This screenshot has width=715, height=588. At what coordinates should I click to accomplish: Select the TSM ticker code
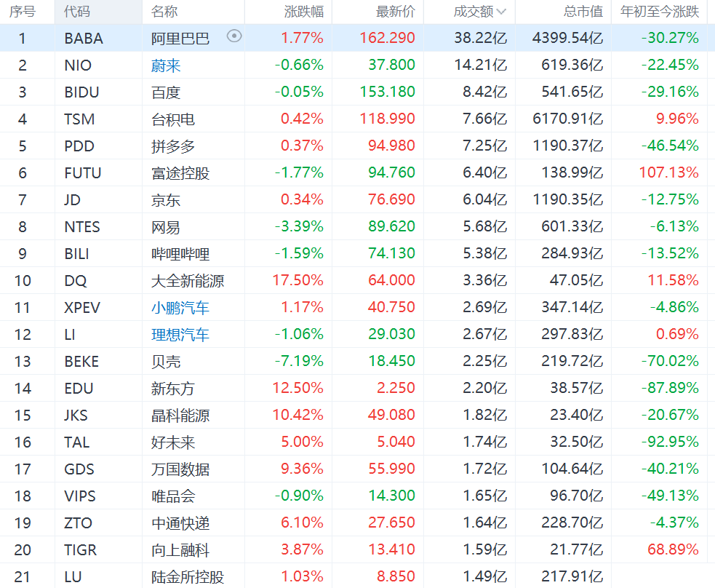click(x=79, y=119)
